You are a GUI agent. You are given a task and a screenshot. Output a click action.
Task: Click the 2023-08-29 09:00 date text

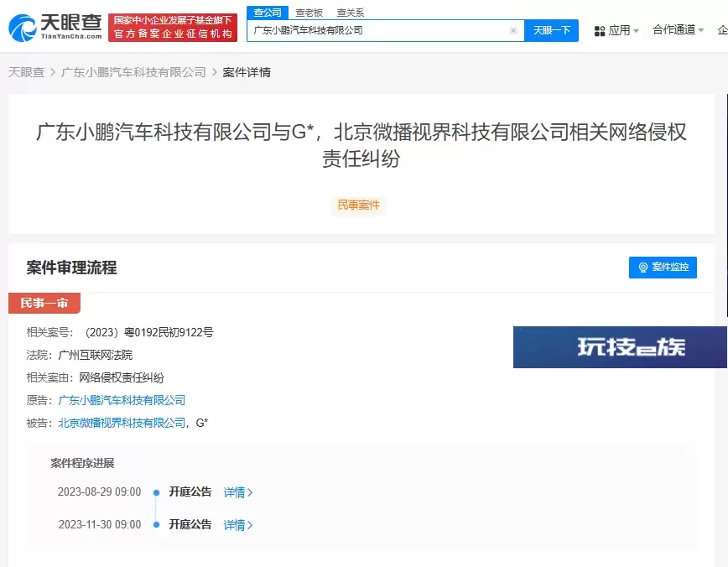(99, 492)
